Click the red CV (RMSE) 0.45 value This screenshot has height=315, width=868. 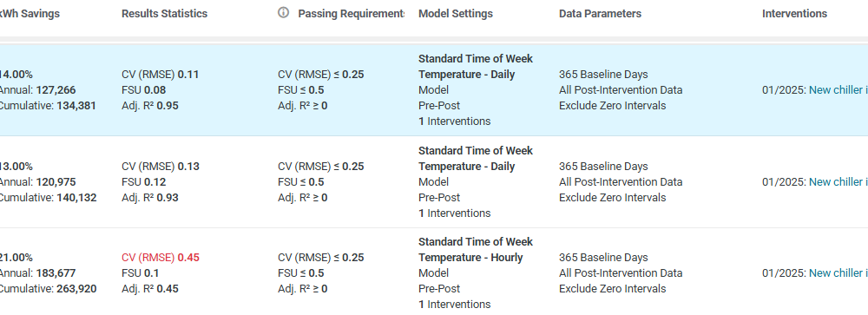161,258
